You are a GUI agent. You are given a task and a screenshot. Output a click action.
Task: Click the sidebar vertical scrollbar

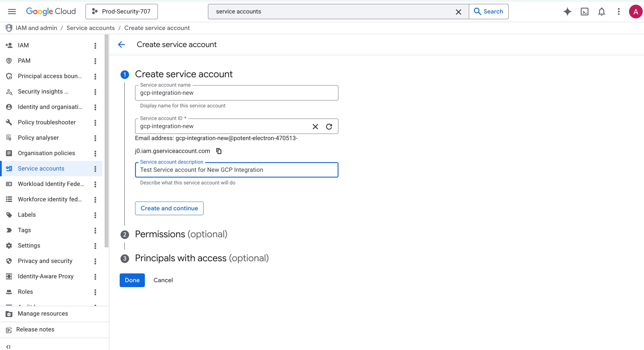[x=107, y=141]
